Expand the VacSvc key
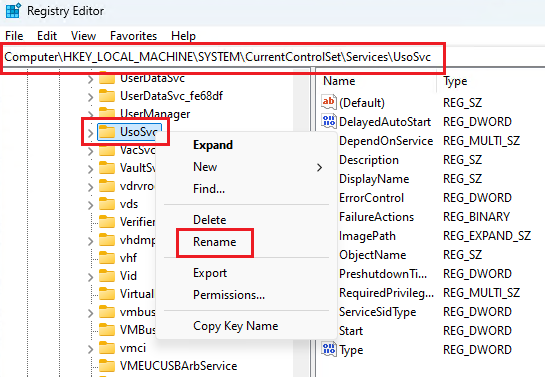This screenshot has width=545, height=377. pyautogui.click(x=90, y=151)
